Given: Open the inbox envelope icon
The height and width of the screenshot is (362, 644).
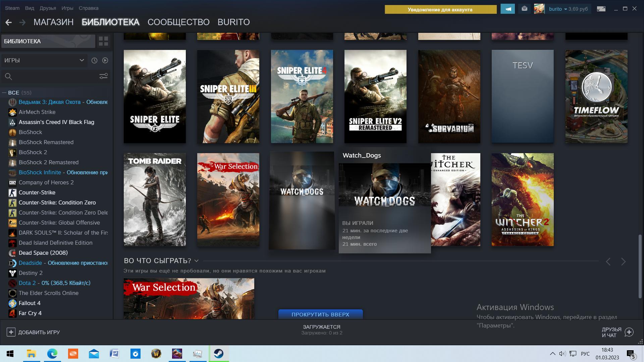Looking at the screenshot, I should pos(525,9).
